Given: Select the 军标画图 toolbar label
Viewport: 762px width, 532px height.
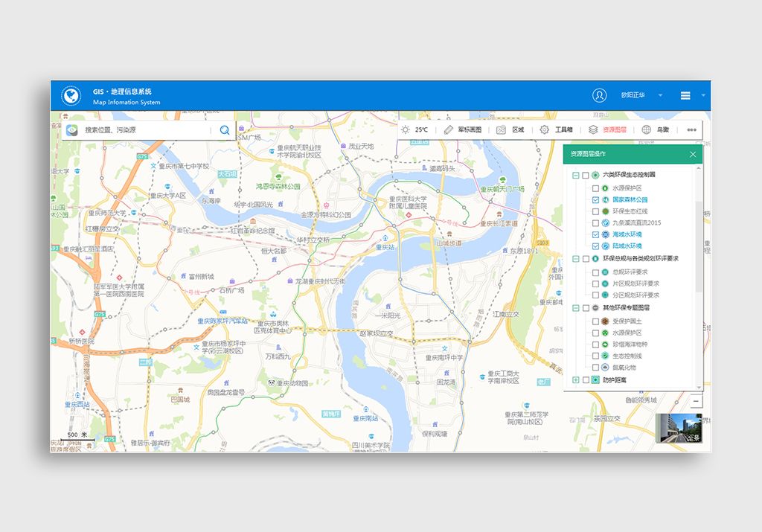Looking at the screenshot, I should [470, 129].
